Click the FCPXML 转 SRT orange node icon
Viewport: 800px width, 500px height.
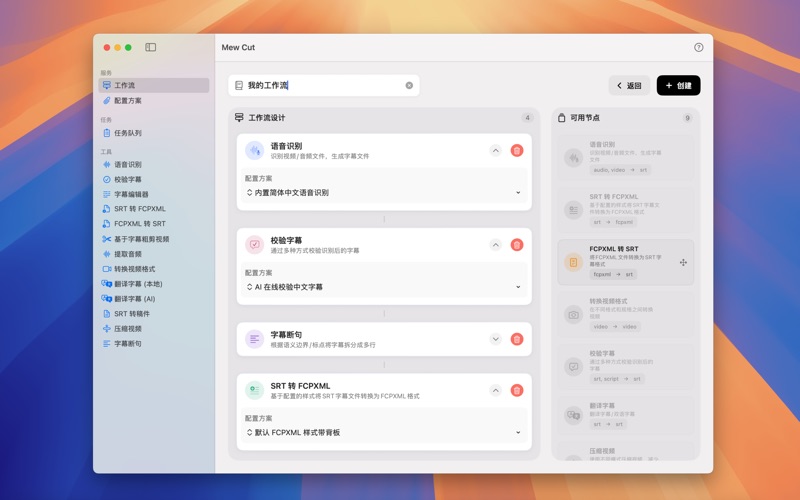point(573,262)
